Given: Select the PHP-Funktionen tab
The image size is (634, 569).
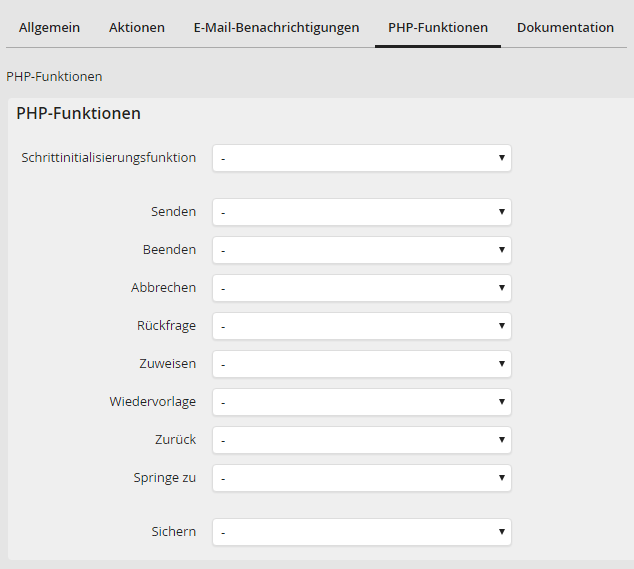Looking at the screenshot, I should point(438,27).
